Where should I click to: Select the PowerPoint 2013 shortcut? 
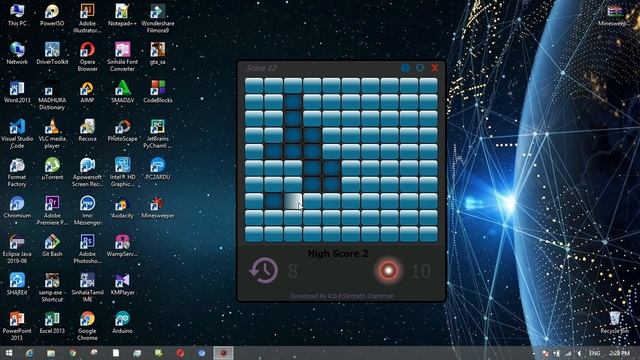click(x=17, y=325)
